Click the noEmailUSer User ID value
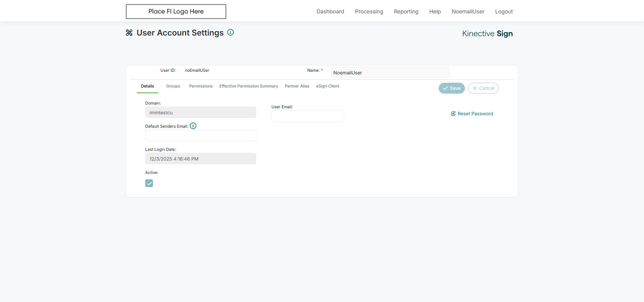This screenshot has height=302, width=644. coord(197,70)
